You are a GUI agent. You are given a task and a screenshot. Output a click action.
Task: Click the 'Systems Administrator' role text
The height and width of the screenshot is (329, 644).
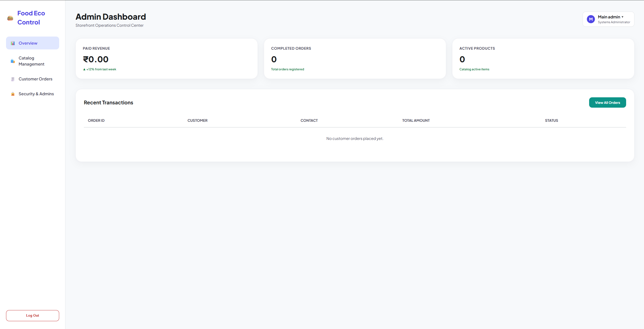(x=614, y=22)
